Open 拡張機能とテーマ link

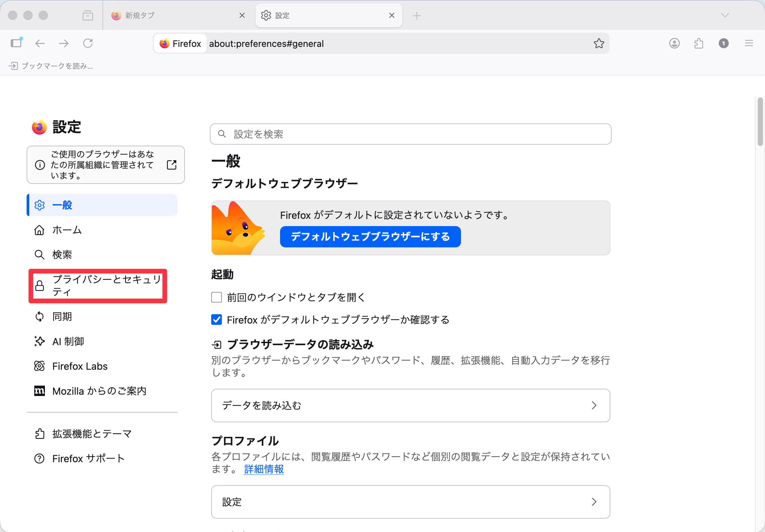click(x=102, y=433)
